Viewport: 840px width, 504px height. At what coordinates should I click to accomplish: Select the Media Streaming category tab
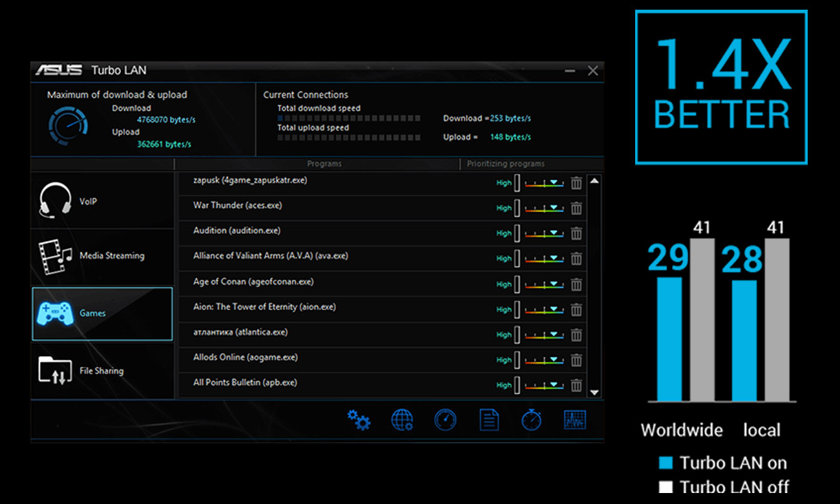tap(102, 256)
